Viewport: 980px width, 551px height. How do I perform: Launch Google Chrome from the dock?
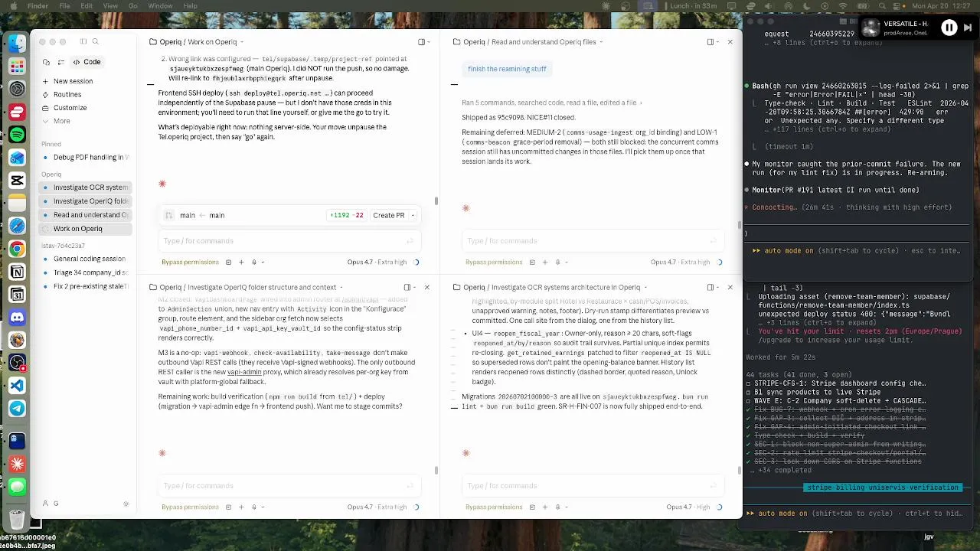coord(17,249)
